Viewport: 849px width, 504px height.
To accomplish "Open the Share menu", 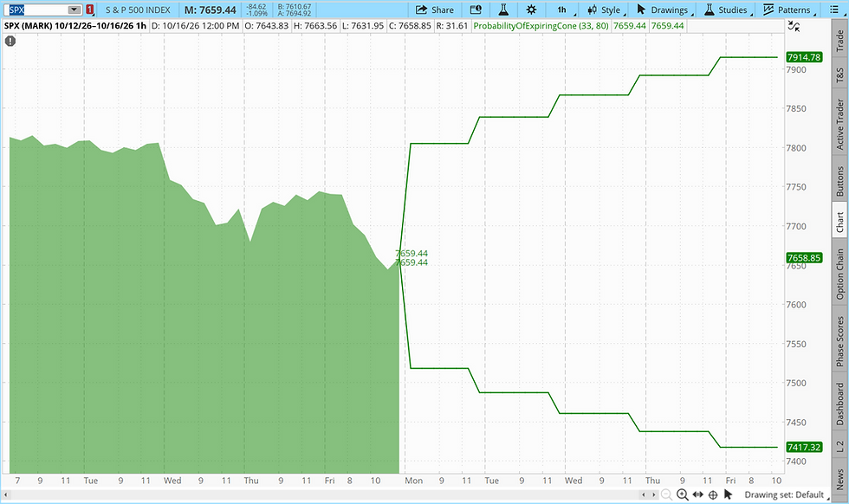I will (434, 10).
